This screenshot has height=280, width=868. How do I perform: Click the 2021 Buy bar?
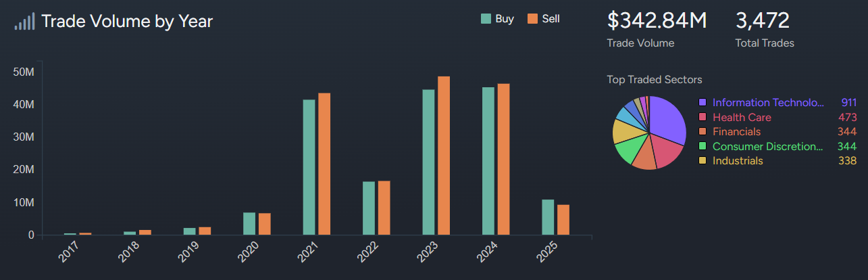[309, 167]
